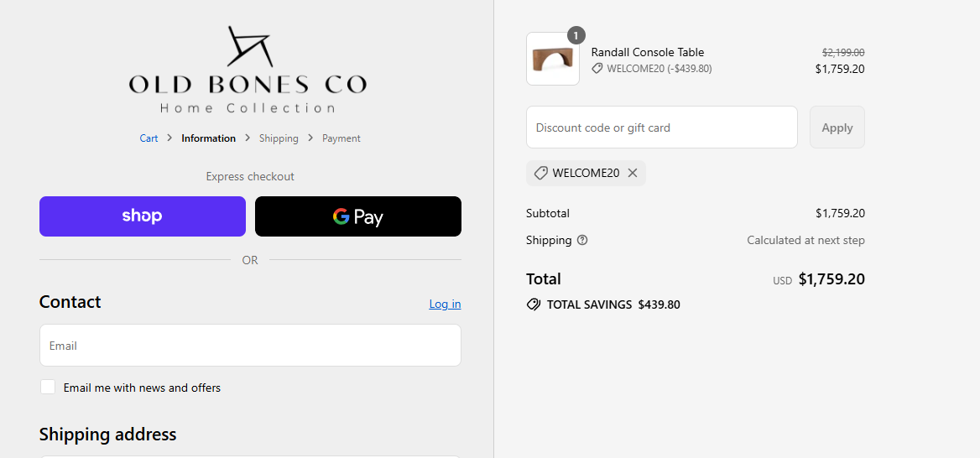Remove the WELCOME20 discount code
This screenshot has height=458, width=980.
(x=633, y=173)
